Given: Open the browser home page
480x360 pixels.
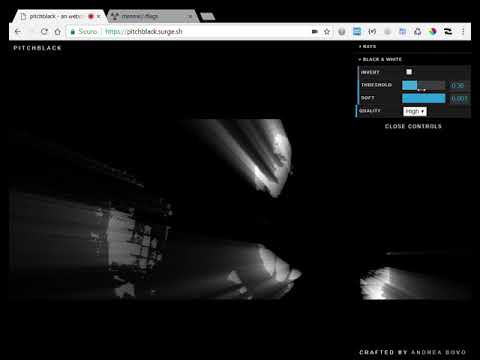Looking at the screenshot, I should pyautogui.click(x=58, y=32).
